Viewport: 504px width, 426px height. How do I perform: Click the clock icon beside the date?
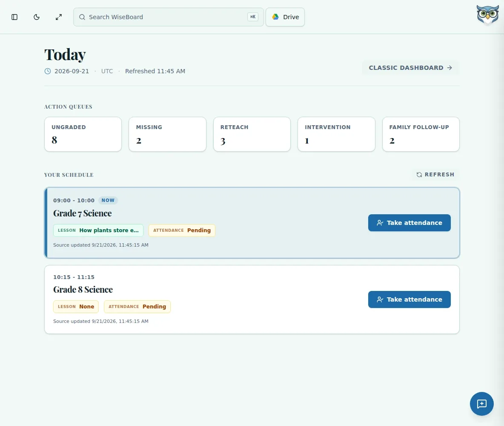click(x=48, y=71)
